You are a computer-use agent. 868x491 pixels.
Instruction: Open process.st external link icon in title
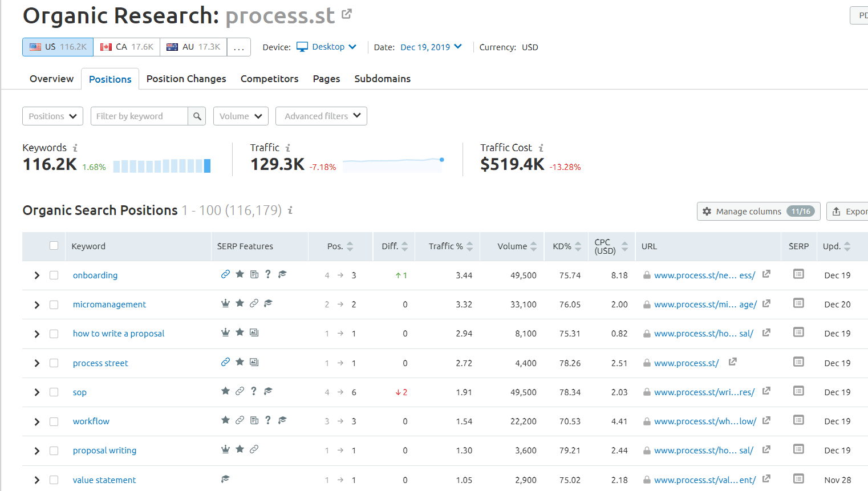(347, 14)
